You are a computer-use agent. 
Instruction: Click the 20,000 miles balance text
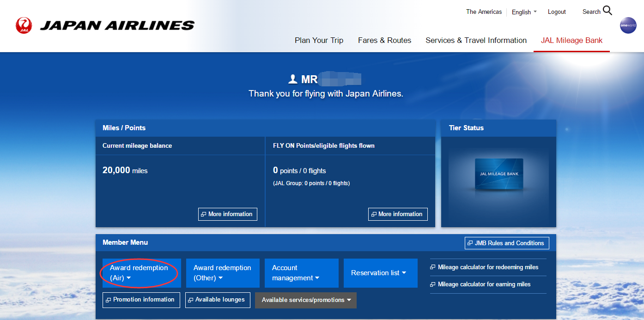(125, 170)
